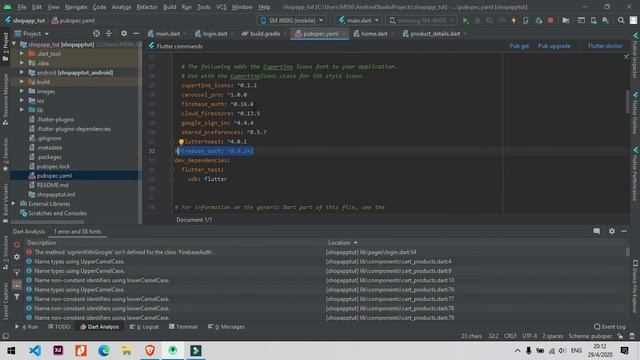Select README.md in project tree
Screen dimensions: 640x360
pyautogui.click(x=52, y=185)
